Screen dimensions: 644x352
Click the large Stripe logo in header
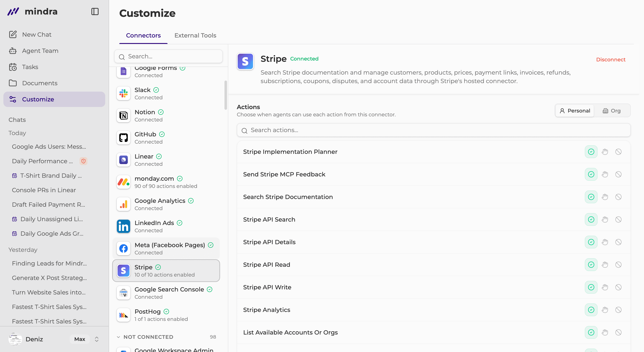coord(245,61)
